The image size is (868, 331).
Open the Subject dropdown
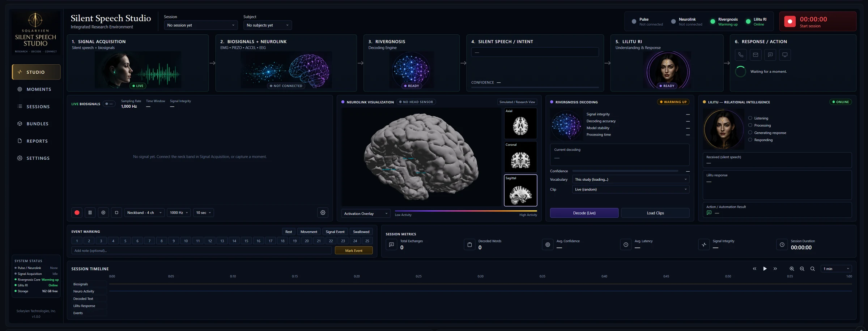point(268,25)
